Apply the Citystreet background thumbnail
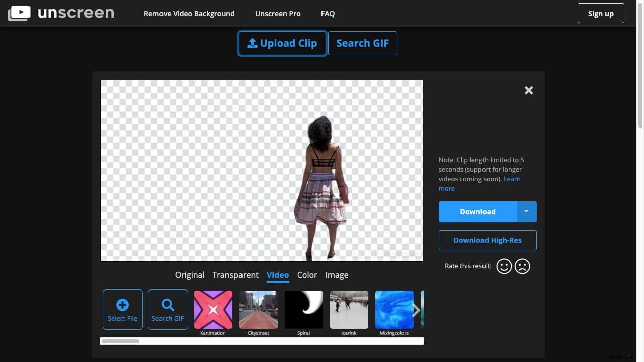This screenshot has height=362, width=644. [258, 309]
